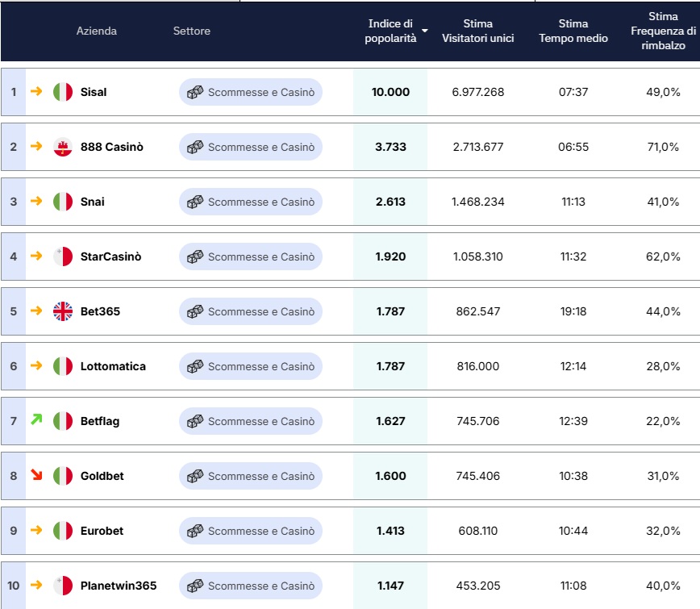Image resolution: width=700 pixels, height=609 pixels.
Task: Click the Malta flag icon beside Planetwin365
Action: [x=63, y=586]
